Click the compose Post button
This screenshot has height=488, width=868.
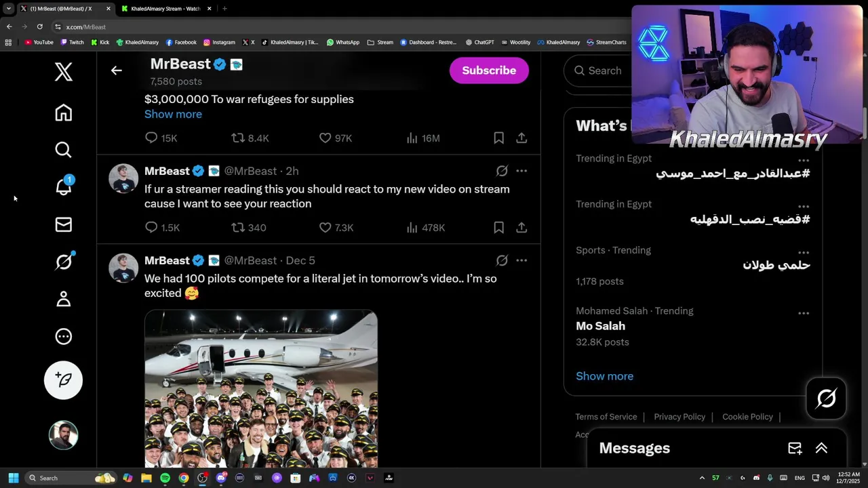coord(64,380)
